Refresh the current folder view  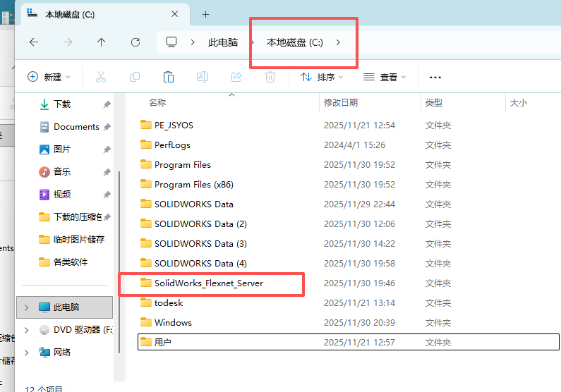tap(135, 42)
